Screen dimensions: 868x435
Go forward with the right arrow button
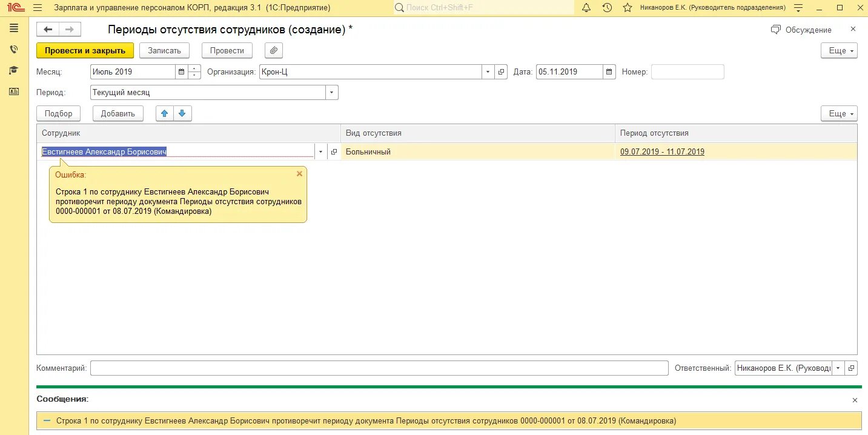[x=70, y=30]
